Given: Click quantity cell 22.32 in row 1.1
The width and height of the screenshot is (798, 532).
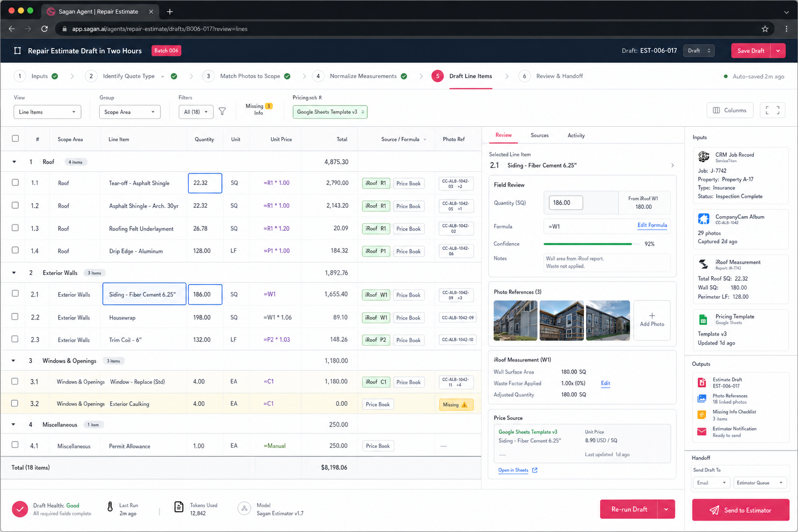Looking at the screenshot, I should [205, 183].
